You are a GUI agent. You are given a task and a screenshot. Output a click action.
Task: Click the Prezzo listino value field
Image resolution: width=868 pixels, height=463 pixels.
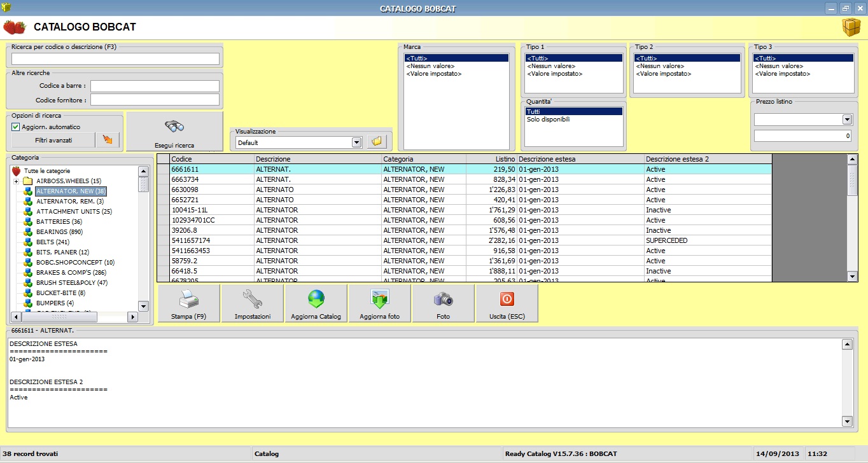pos(802,135)
